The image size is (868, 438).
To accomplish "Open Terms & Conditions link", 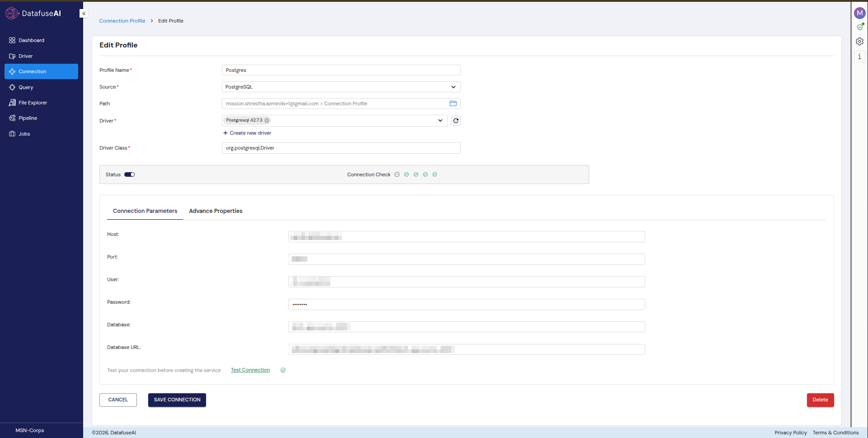I will pos(835,433).
